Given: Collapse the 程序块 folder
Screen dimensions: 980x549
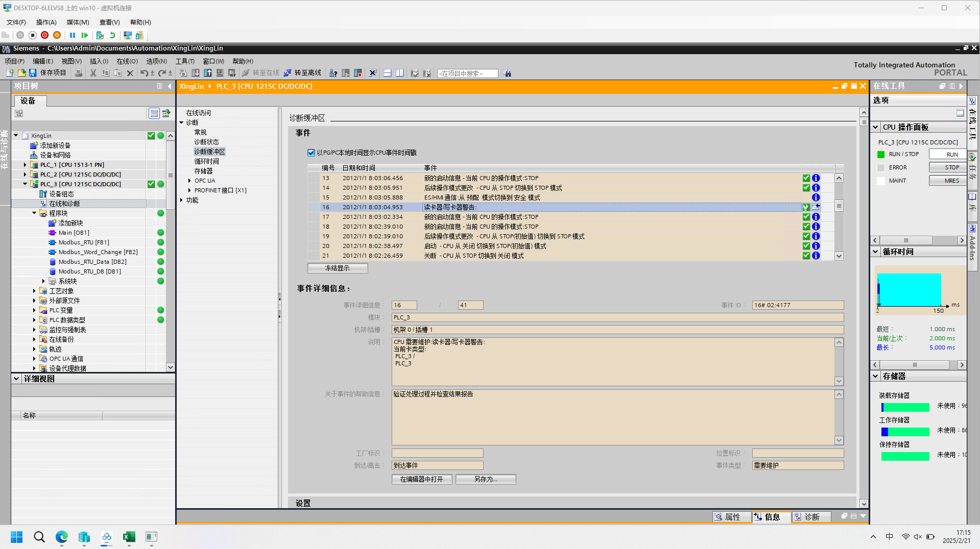Looking at the screenshot, I should 34,213.
